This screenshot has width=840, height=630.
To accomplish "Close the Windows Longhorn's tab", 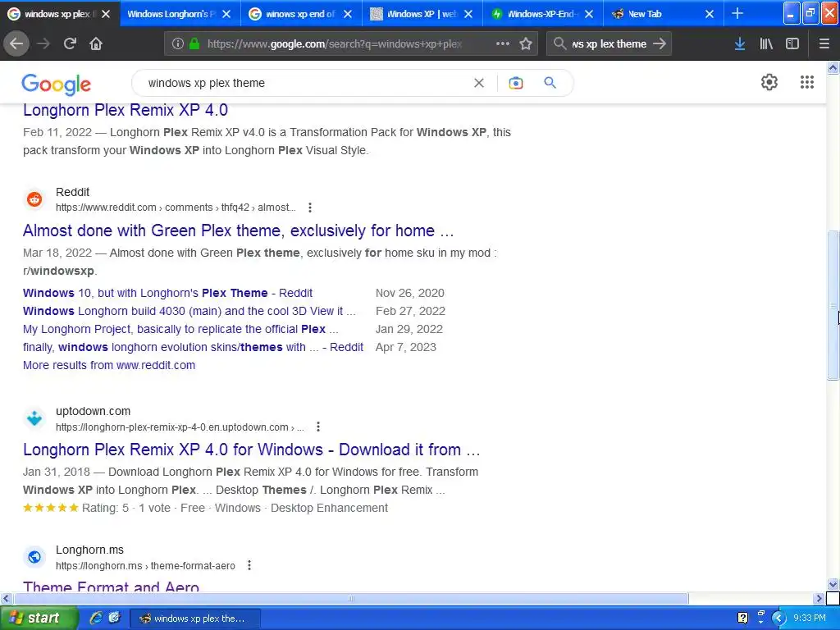I will [x=226, y=14].
